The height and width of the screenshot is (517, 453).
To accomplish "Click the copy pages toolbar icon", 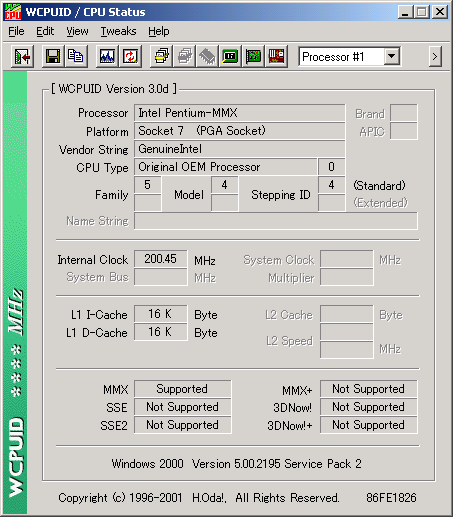I will [x=76, y=57].
